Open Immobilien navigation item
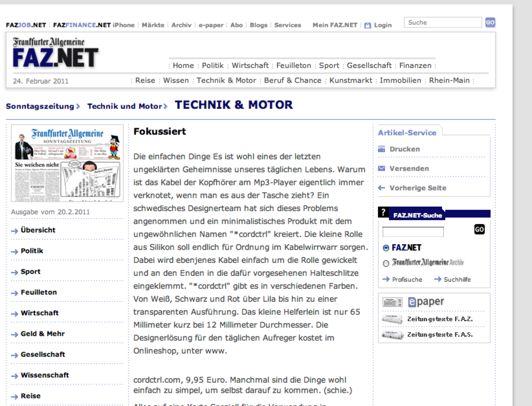Image resolution: width=532 pixels, height=406 pixels. point(400,80)
